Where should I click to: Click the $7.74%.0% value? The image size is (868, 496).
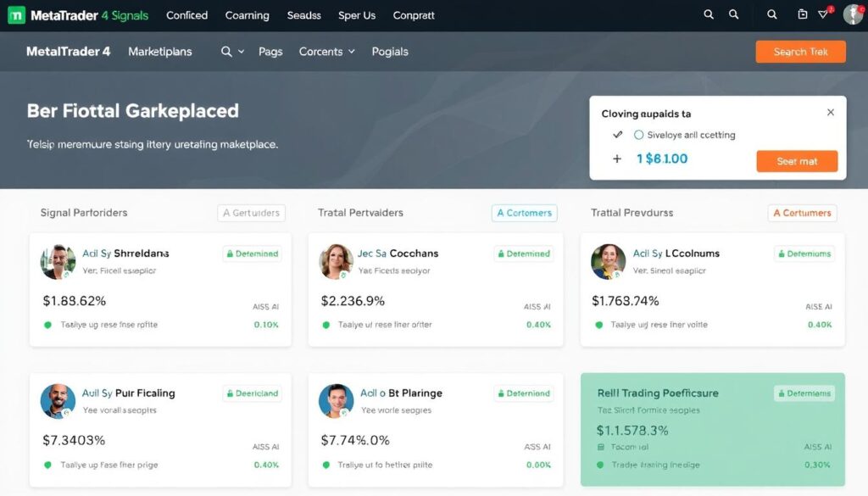355,441
